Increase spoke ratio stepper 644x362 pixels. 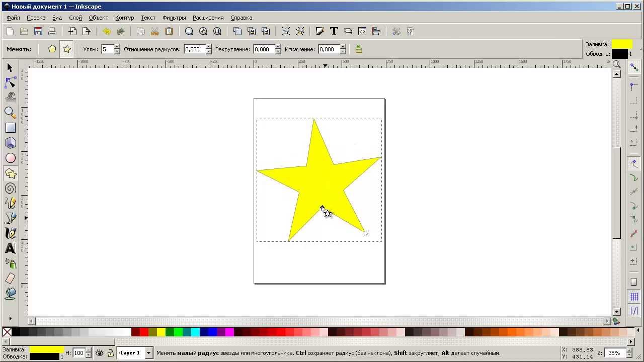[x=209, y=47]
